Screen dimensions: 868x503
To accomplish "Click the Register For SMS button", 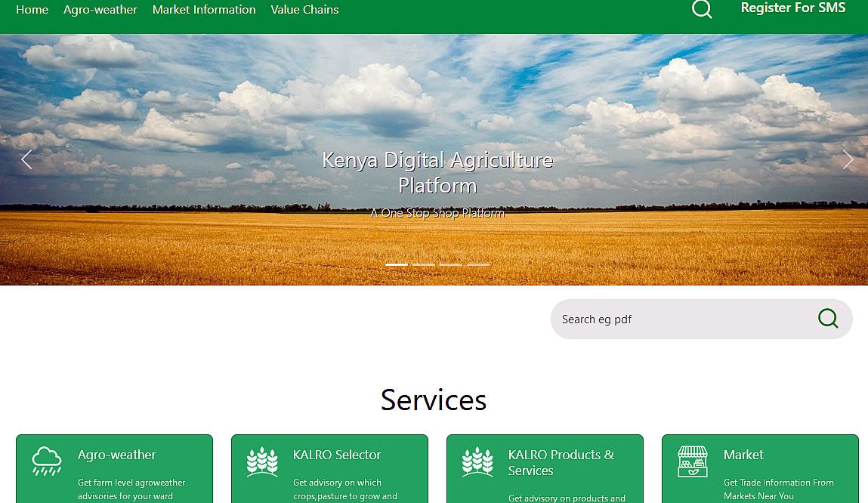I will pos(793,8).
